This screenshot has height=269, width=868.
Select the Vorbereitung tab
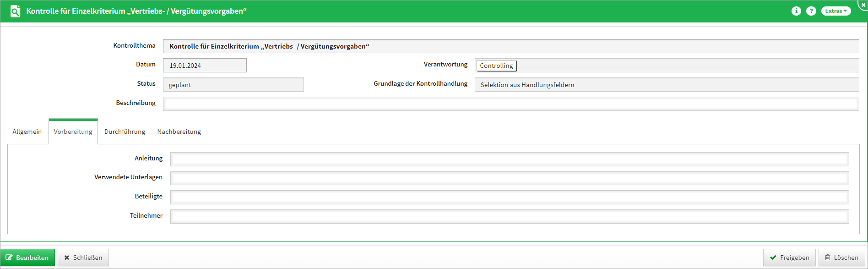(x=73, y=132)
